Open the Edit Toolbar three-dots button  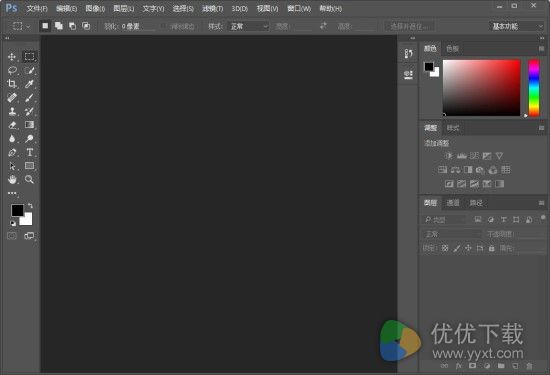click(x=12, y=193)
